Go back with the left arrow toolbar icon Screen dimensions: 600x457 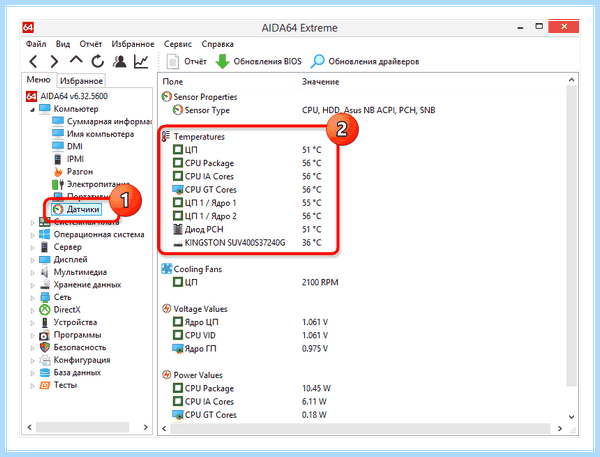tap(34, 61)
